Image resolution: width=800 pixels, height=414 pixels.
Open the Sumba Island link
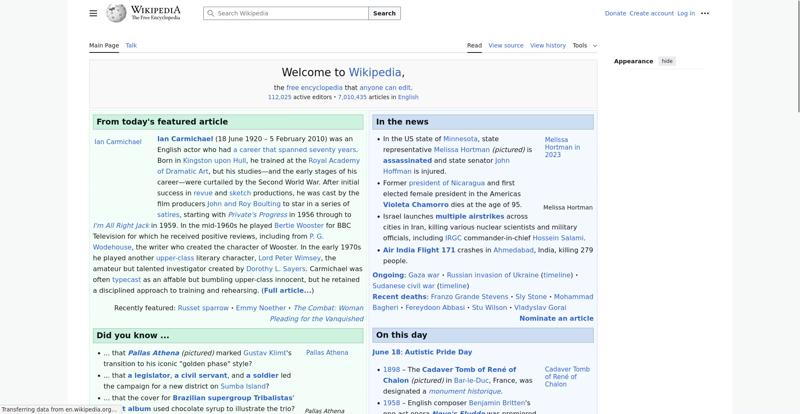pos(243,386)
